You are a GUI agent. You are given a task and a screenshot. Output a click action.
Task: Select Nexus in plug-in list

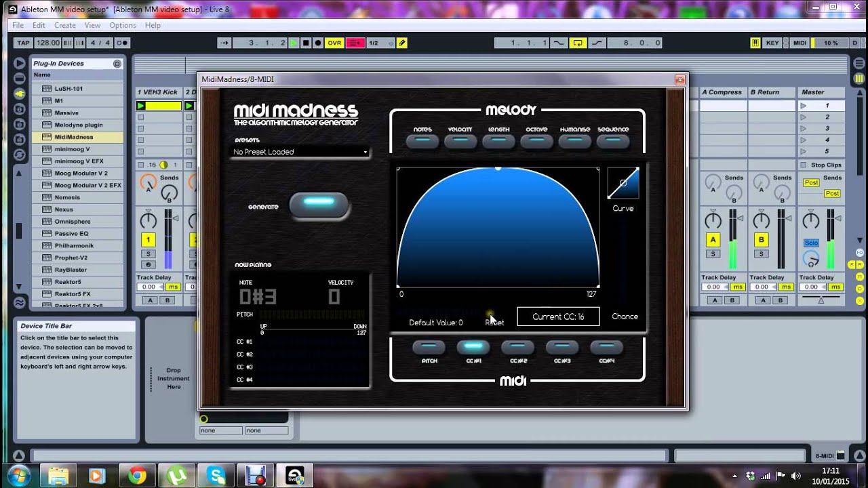pos(64,209)
